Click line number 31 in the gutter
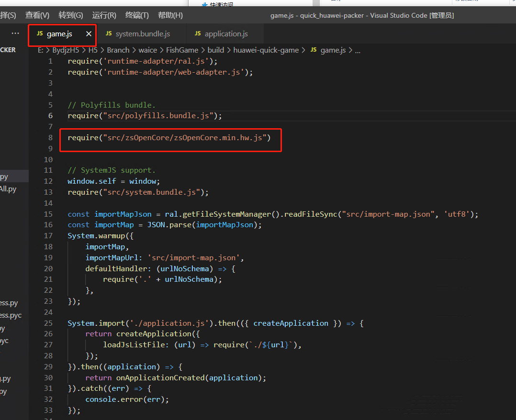Viewport: 516px width, 420px height. (48, 388)
